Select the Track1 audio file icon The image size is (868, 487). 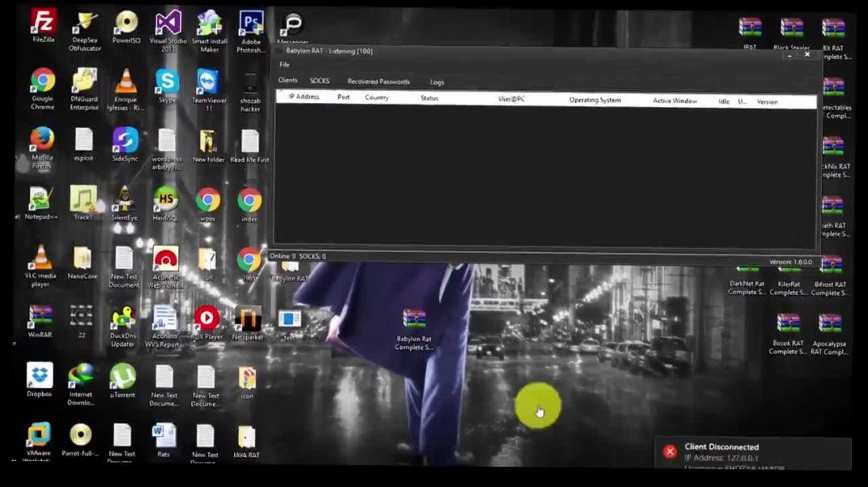tap(83, 202)
